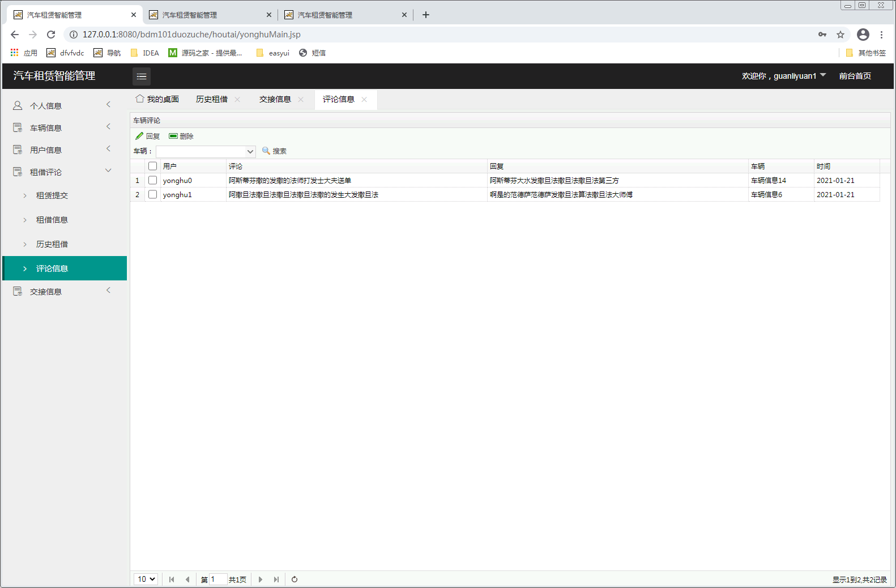Click the 回复 reply pencil icon
Image resolution: width=896 pixels, height=588 pixels.
point(139,136)
